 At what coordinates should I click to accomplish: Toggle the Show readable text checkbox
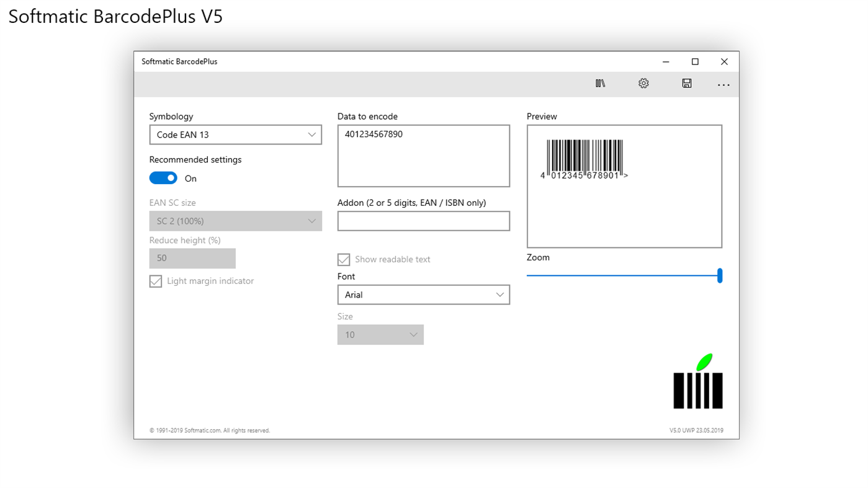[344, 259]
